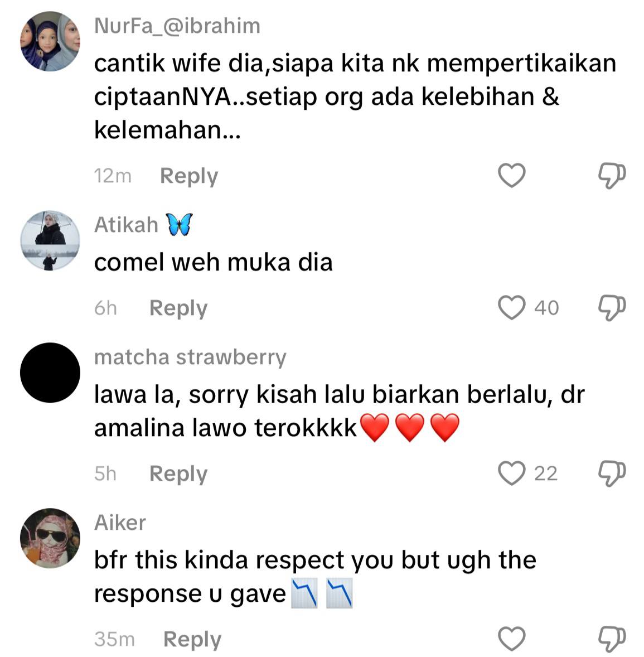
Task: Reply to Aiker's comment
Action: [x=192, y=639]
